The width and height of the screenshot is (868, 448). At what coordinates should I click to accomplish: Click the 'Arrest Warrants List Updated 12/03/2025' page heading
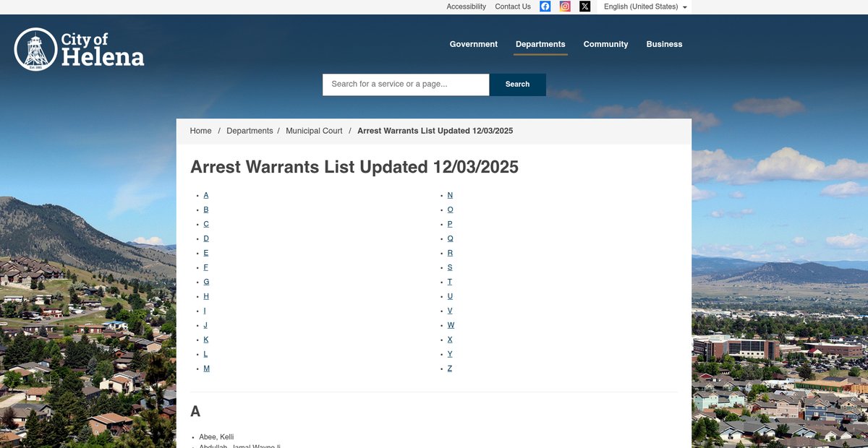[x=354, y=167]
